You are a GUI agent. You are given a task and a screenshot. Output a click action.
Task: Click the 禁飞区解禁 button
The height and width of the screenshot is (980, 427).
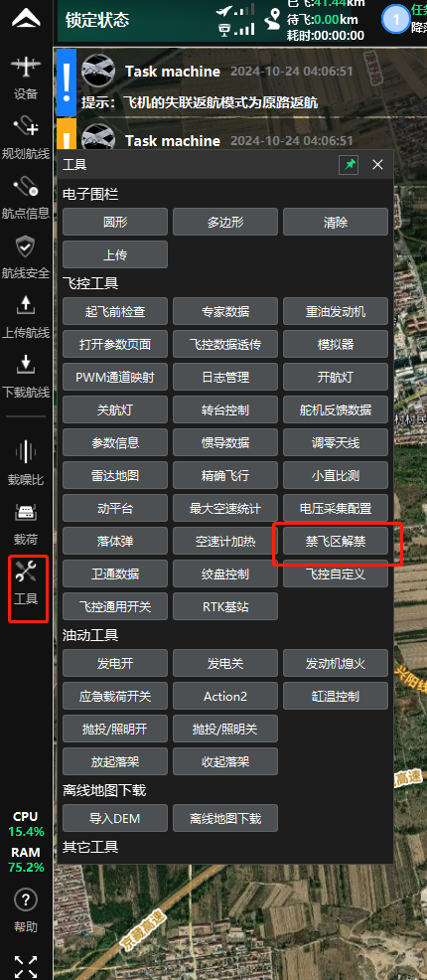click(x=336, y=542)
